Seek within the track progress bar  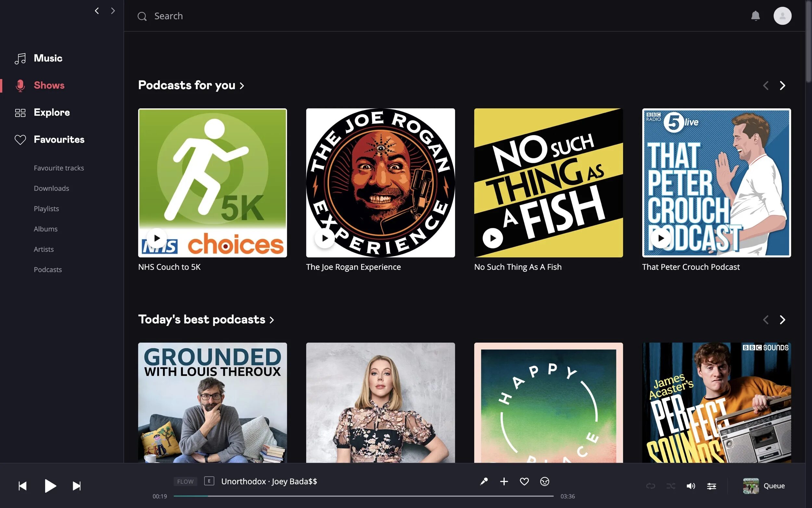tap(363, 496)
